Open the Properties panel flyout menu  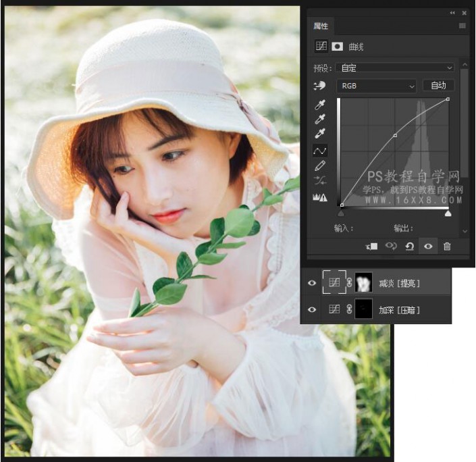coord(462,26)
